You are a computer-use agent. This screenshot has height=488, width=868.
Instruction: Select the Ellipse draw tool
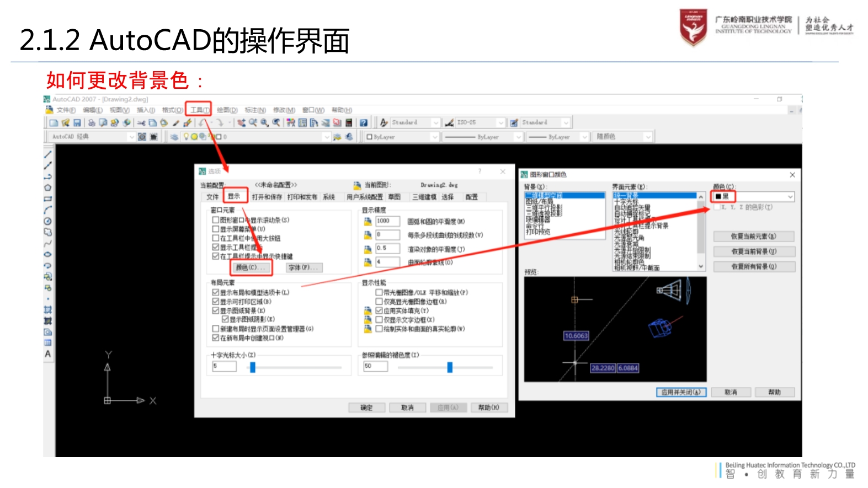[48, 254]
